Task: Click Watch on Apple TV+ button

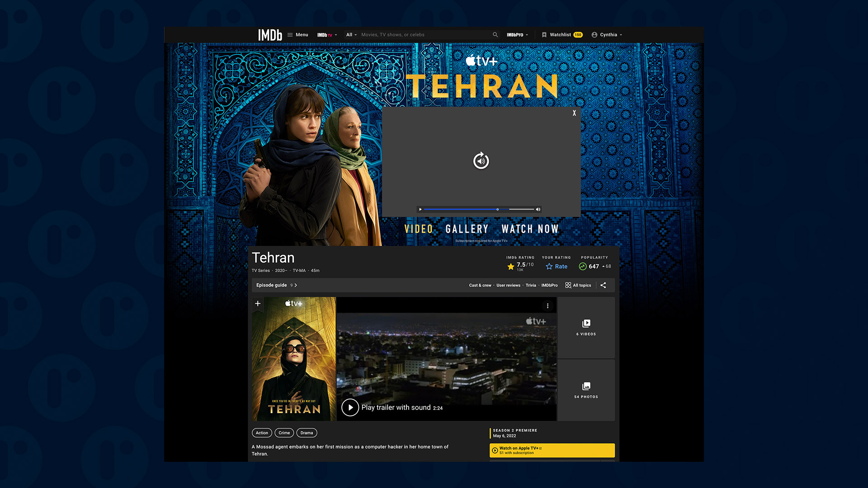Action: (552, 450)
